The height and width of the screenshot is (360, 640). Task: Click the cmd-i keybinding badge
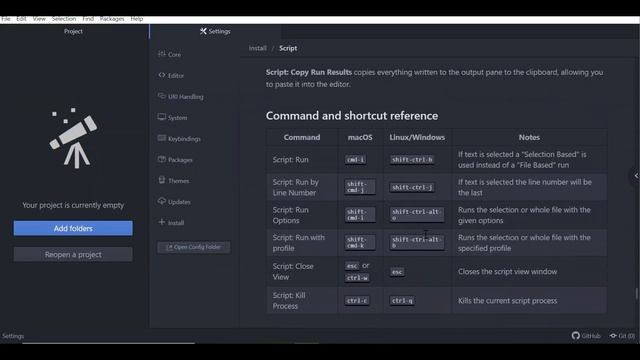[x=355, y=160]
